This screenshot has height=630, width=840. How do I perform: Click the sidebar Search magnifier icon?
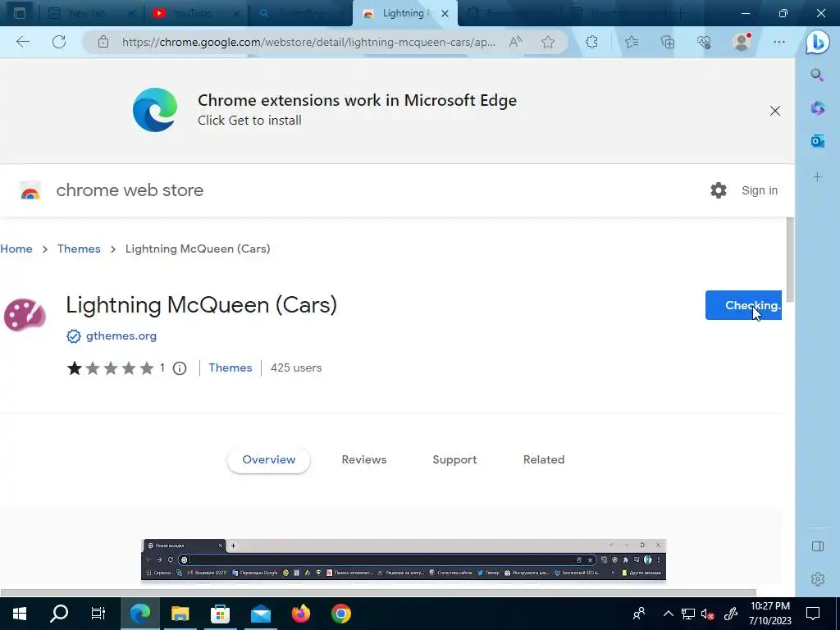tap(817, 75)
